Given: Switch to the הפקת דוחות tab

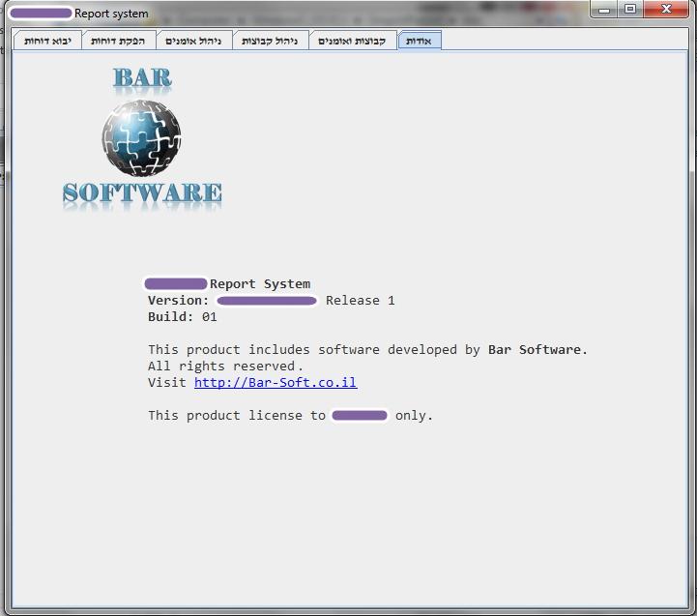Looking at the screenshot, I should point(118,41).
